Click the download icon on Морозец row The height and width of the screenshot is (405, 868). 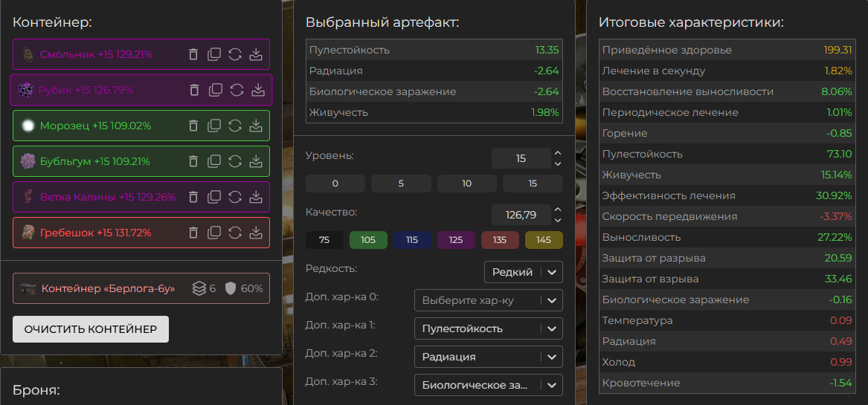[255, 126]
